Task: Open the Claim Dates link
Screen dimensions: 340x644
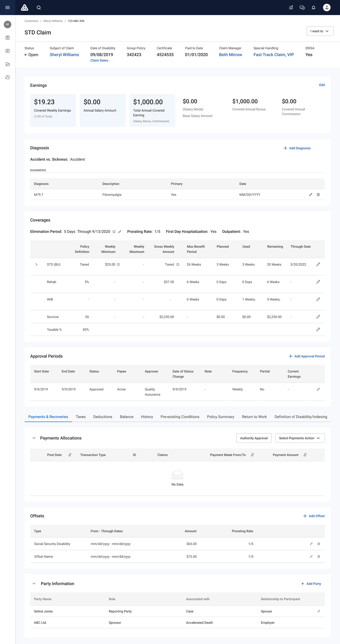Action: [99, 60]
